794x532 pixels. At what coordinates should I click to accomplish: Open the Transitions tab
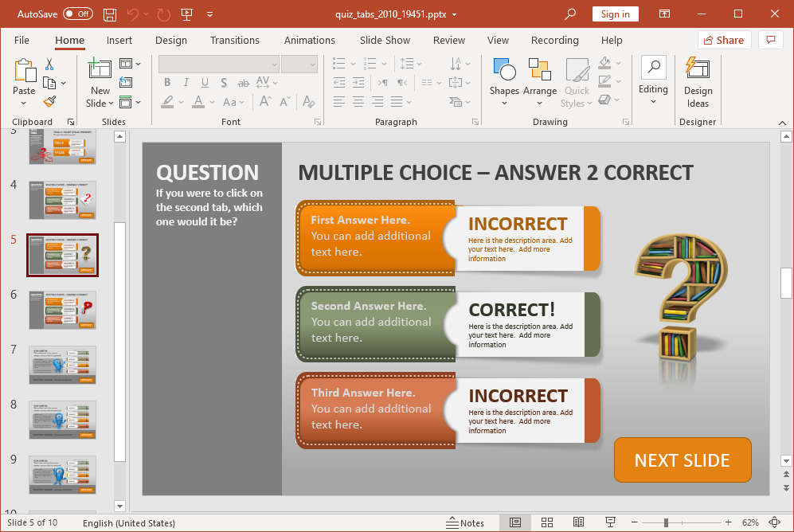tap(234, 40)
